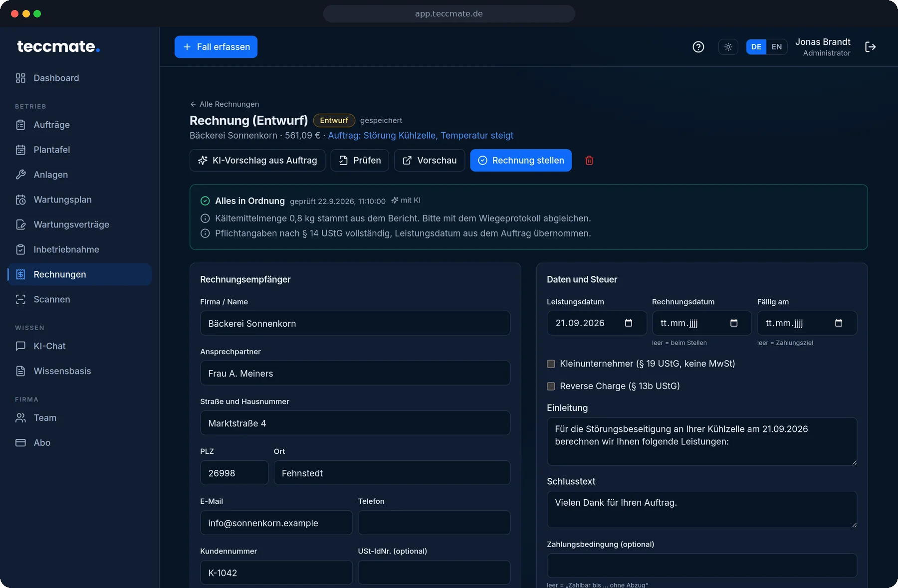
Task: Click the Firma / Name input field
Action: [355, 323]
